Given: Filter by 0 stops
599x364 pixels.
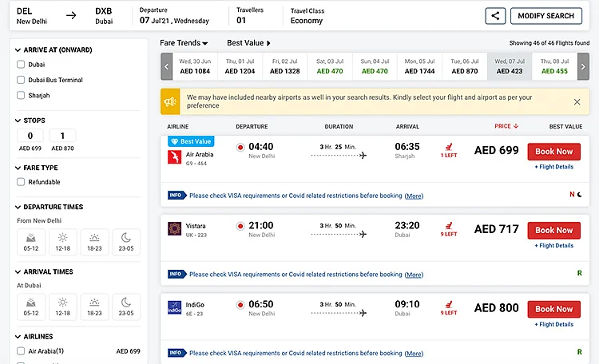Looking at the screenshot, I should pyautogui.click(x=30, y=136).
